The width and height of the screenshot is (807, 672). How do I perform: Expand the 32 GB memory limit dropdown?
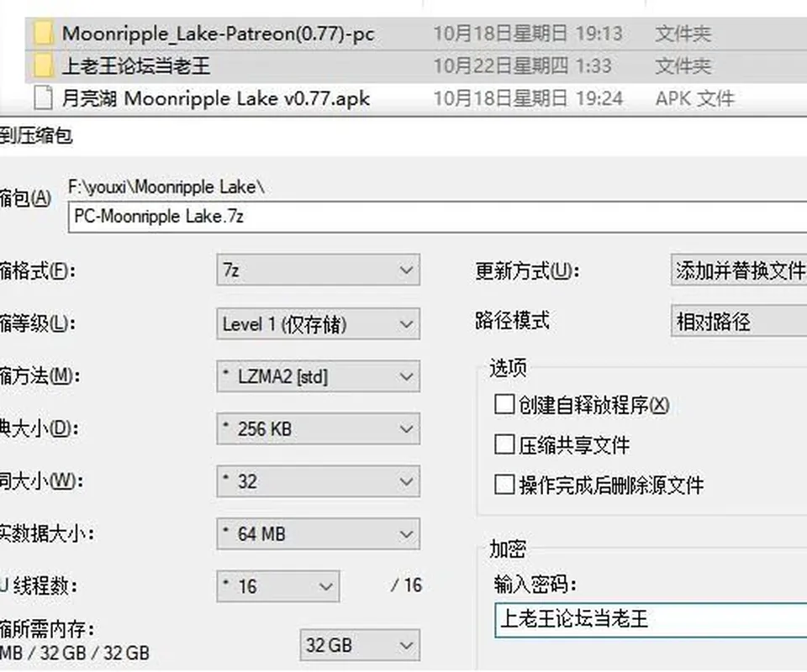[x=360, y=645]
